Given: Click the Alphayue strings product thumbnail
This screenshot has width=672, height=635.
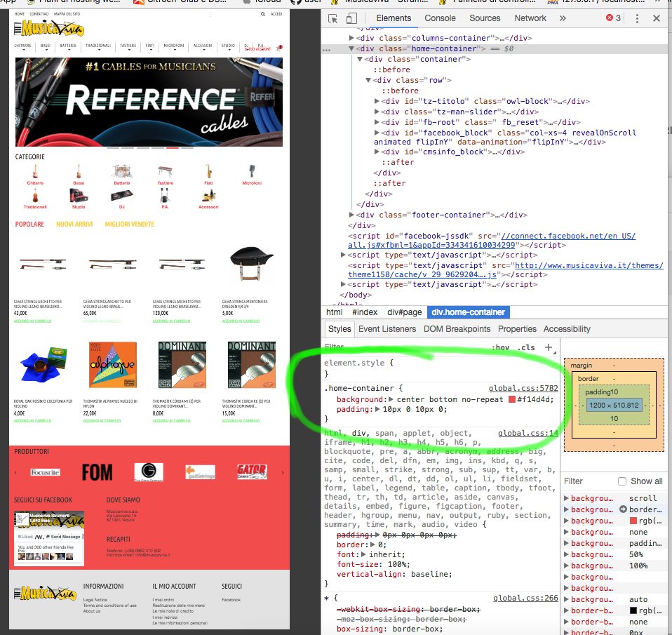Looking at the screenshot, I should 113,364.
